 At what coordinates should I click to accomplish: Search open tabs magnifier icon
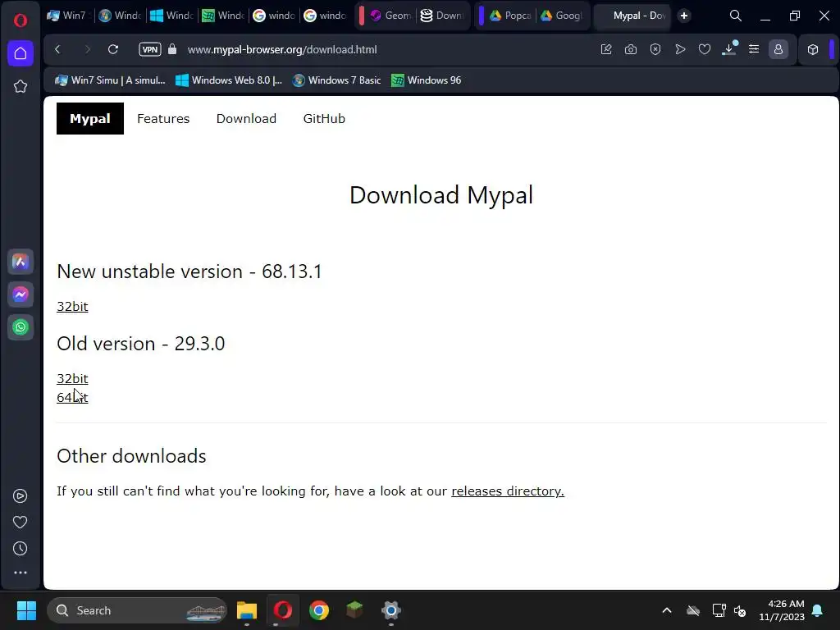point(736,16)
